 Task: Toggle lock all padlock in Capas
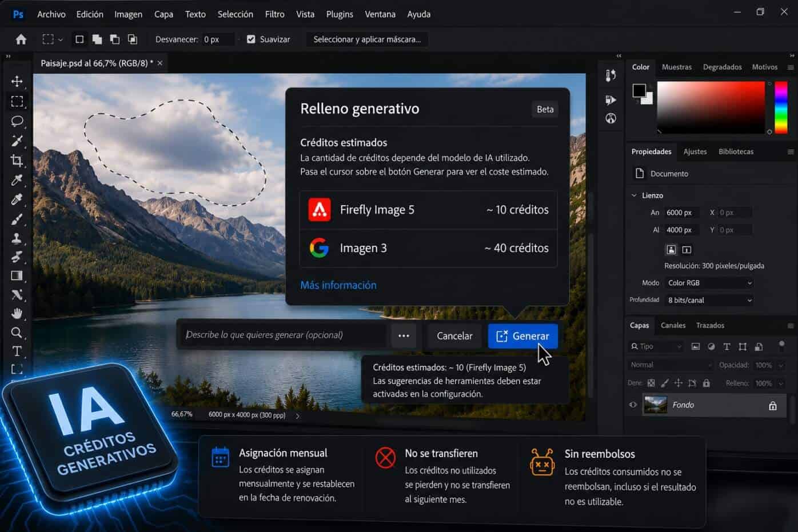click(x=707, y=383)
